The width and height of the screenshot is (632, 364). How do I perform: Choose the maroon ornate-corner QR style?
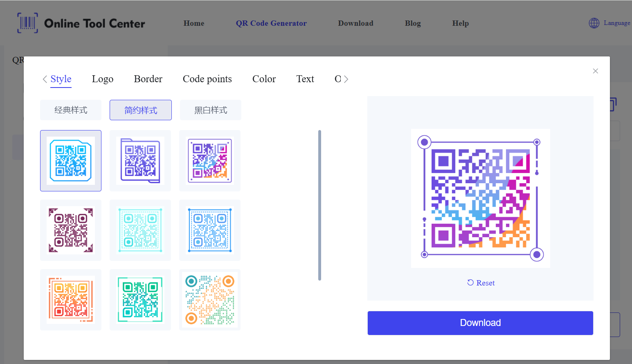71,230
